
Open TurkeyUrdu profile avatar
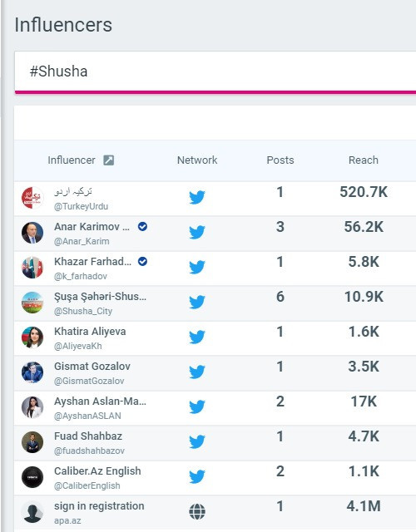pyautogui.click(x=32, y=198)
